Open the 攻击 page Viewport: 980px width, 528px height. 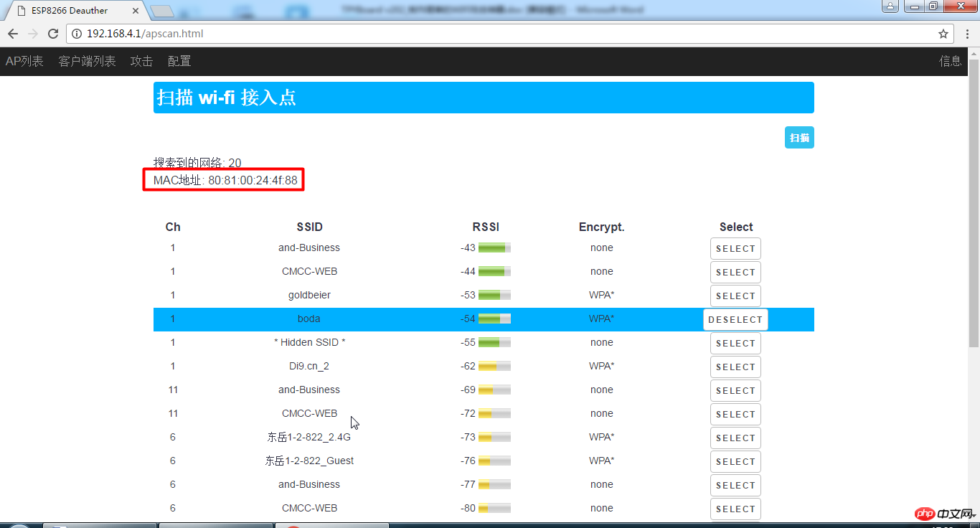click(x=141, y=62)
